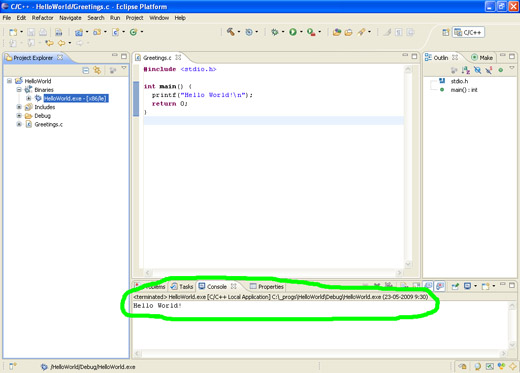The image size is (520, 373).
Task: Toggle Hide Non-Public Members dot in Outline
Action: click(501, 70)
